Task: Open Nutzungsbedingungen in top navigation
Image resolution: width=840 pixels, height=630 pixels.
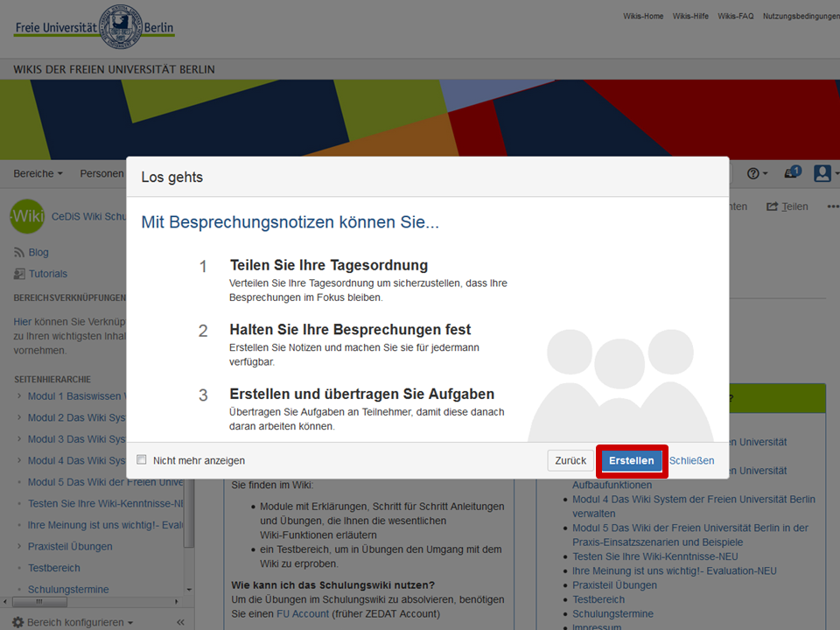Action: pos(801,16)
